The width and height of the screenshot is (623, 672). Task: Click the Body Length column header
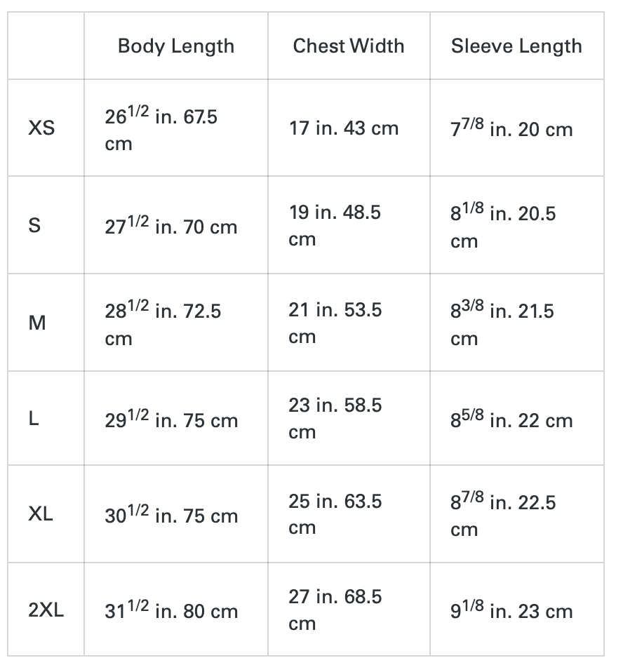(176, 46)
